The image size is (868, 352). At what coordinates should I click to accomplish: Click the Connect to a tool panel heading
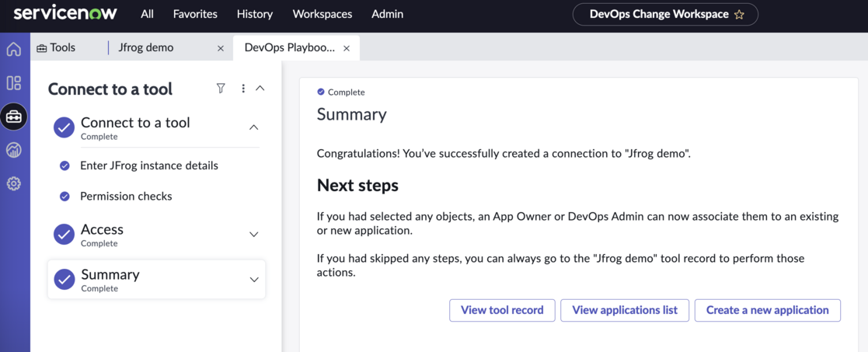pyautogui.click(x=110, y=89)
